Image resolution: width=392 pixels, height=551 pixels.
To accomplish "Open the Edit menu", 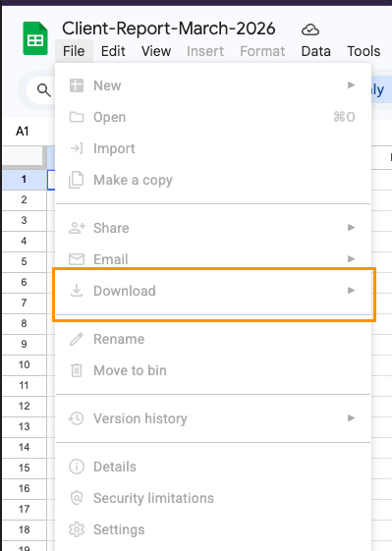I will point(113,51).
